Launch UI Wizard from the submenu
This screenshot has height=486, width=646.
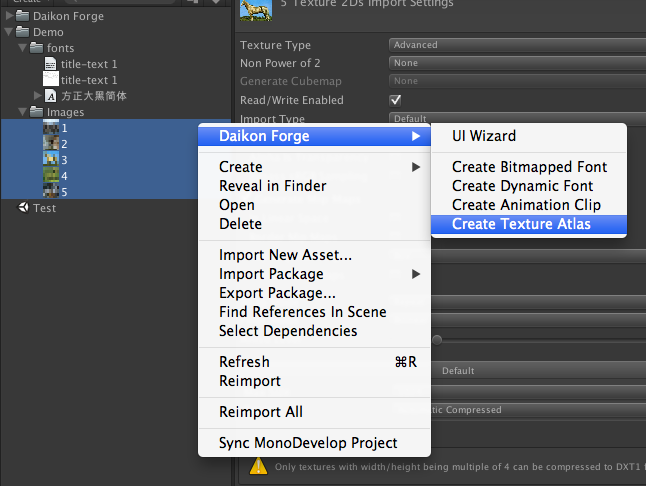529,136
